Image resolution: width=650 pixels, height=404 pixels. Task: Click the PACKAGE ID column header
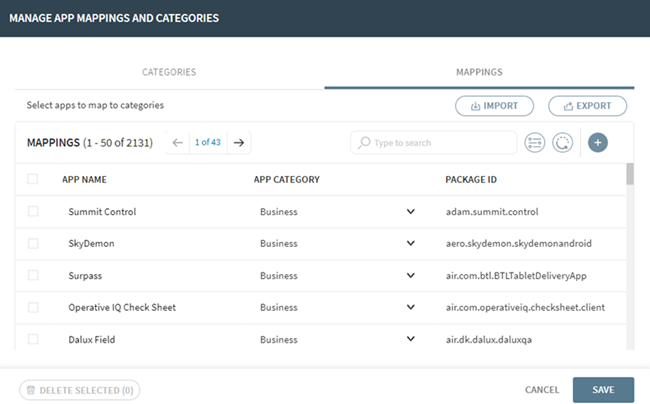[471, 179]
